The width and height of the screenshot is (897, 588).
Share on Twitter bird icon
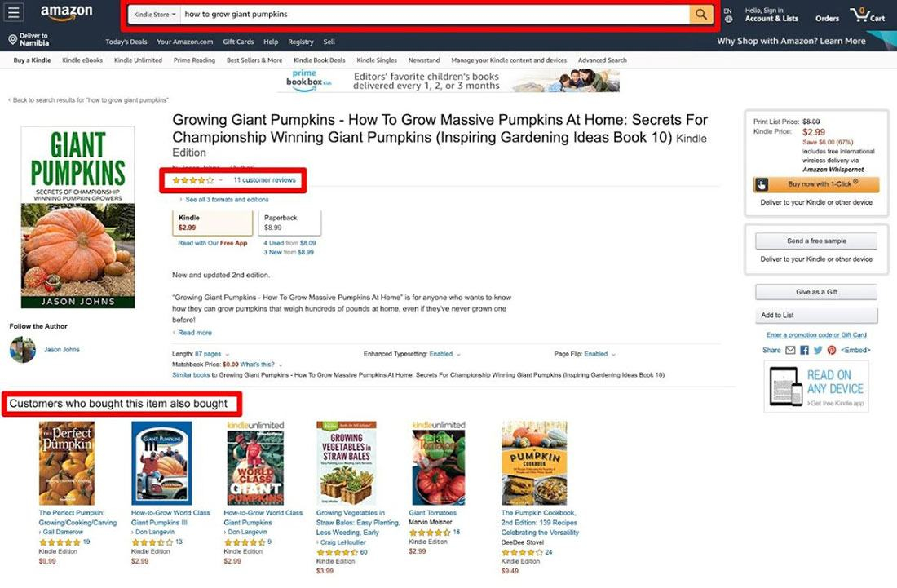(818, 350)
